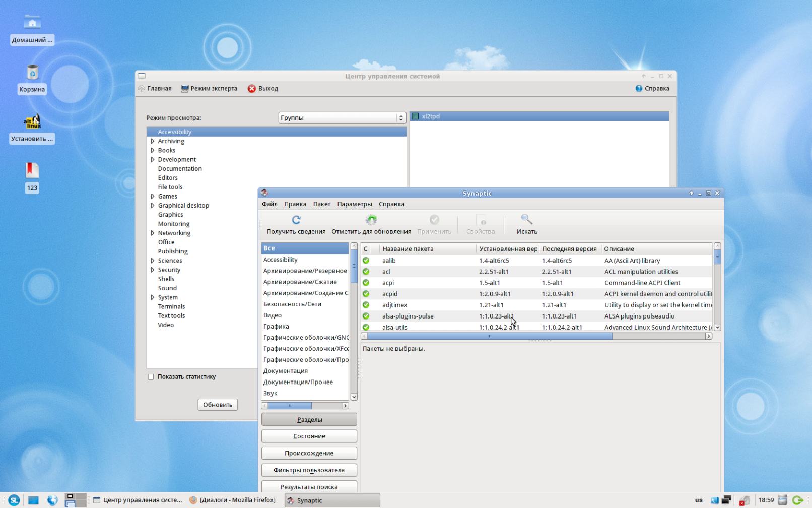Image resolution: width=812 pixels, height=508 pixels.
Task: Click the calendar icon next to clock
Action: pyautogui.click(x=782, y=500)
